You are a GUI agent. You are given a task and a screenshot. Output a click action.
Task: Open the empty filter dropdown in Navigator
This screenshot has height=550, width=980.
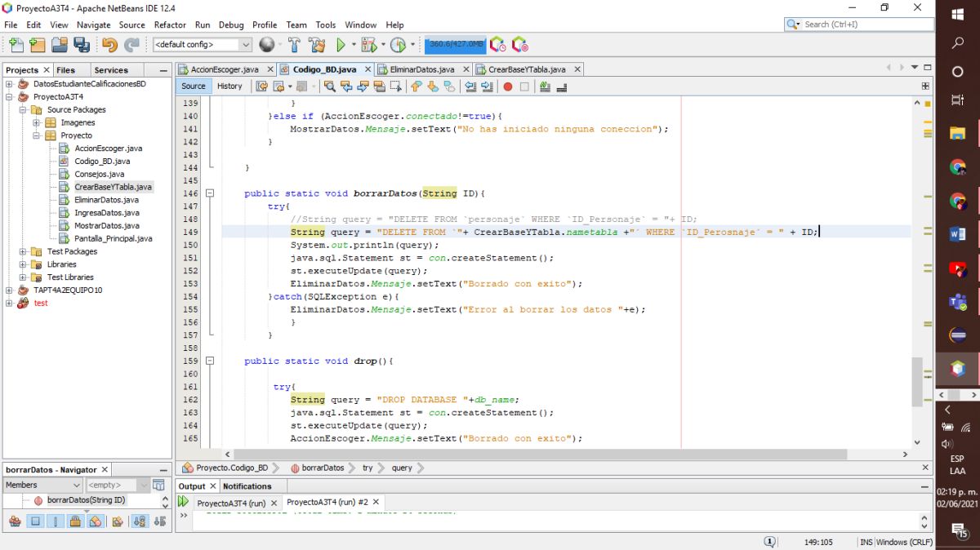point(118,485)
